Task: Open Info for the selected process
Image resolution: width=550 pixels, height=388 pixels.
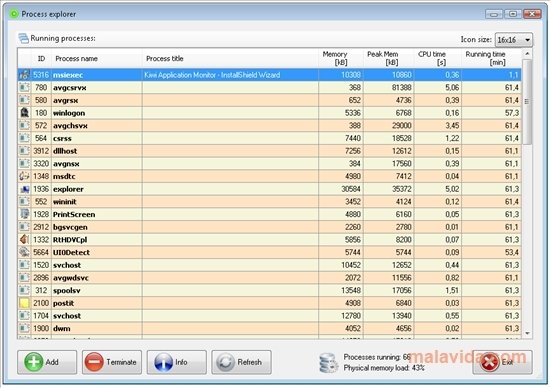Action: pos(177,362)
